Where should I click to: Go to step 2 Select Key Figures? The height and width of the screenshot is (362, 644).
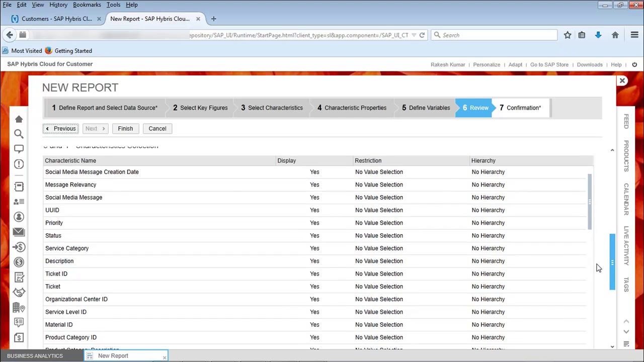tap(200, 108)
